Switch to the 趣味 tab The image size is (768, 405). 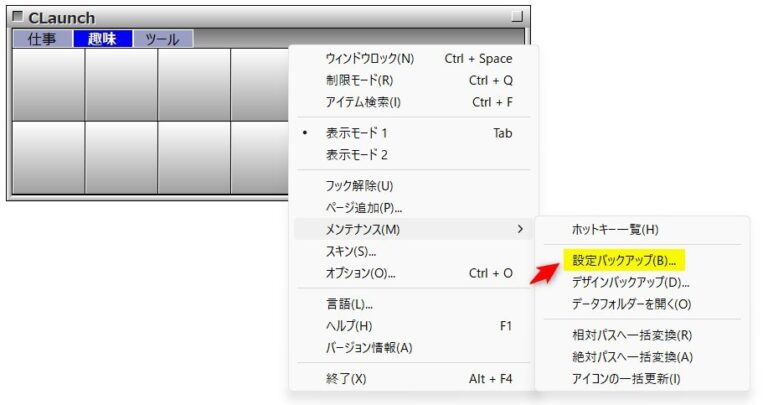pos(103,39)
